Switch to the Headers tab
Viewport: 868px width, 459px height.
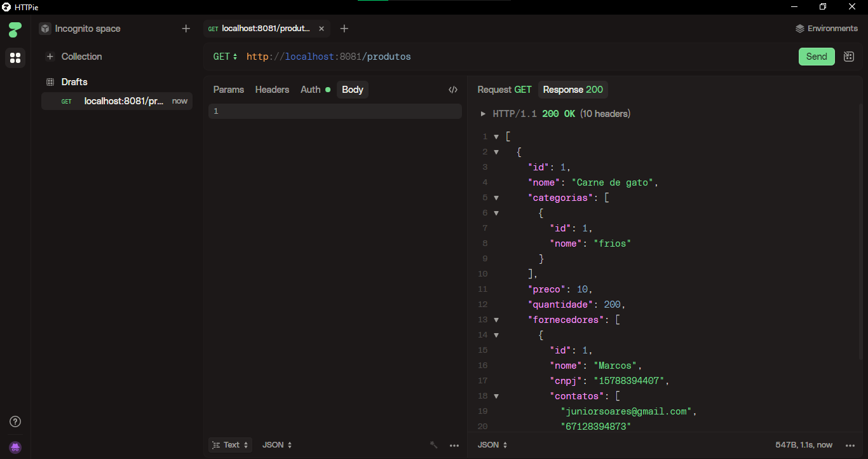coord(272,90)
